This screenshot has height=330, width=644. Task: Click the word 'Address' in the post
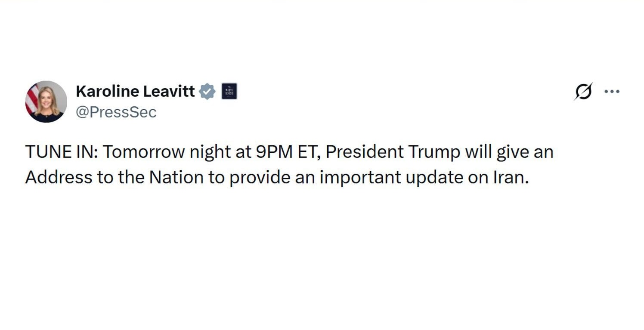coord(59,178)
